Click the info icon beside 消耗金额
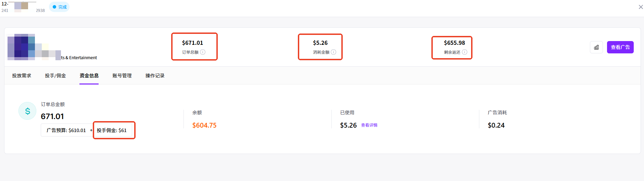The height and width of the screenshot is (181, 644). 333,52
